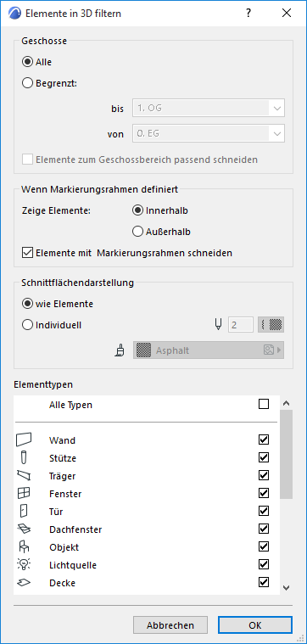Click the pen color swatch beside pen number
This screenshot has width=307, height=644.
pos(271,325)
